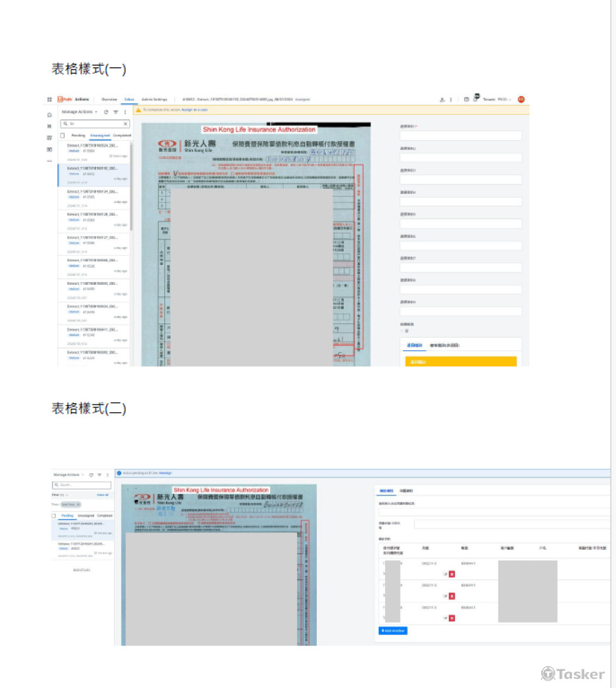
Task: Open the Tenant selector dropdown
Action: 498,99
